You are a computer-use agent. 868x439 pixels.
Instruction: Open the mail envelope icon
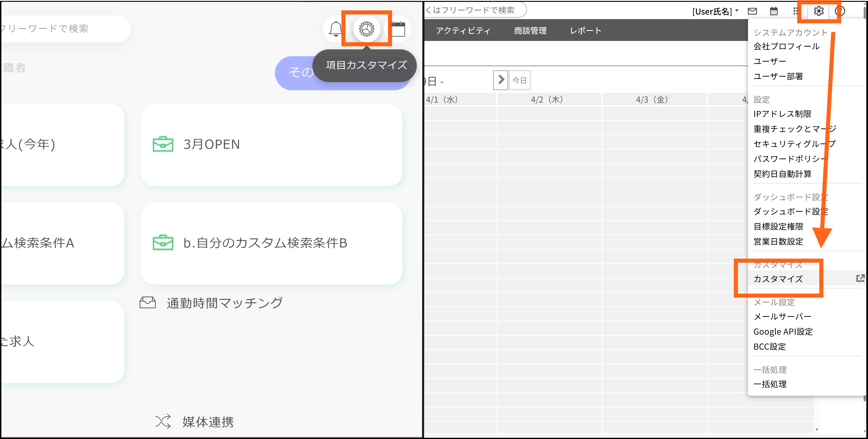[x=753, y=11]
